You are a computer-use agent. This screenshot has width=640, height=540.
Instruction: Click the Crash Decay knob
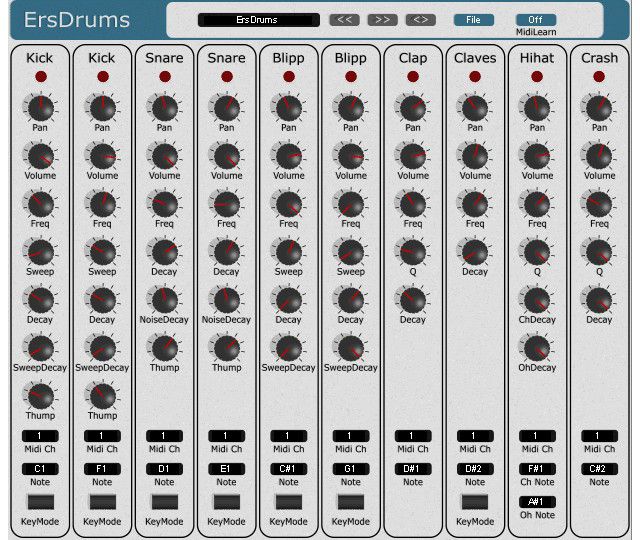(599, 300)
